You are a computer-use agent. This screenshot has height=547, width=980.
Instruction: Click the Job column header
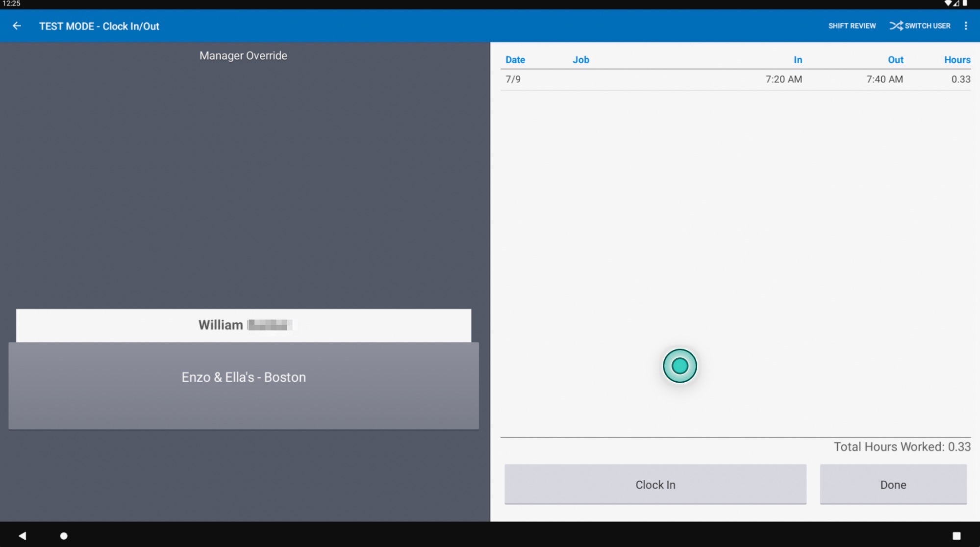coord(580,60)
